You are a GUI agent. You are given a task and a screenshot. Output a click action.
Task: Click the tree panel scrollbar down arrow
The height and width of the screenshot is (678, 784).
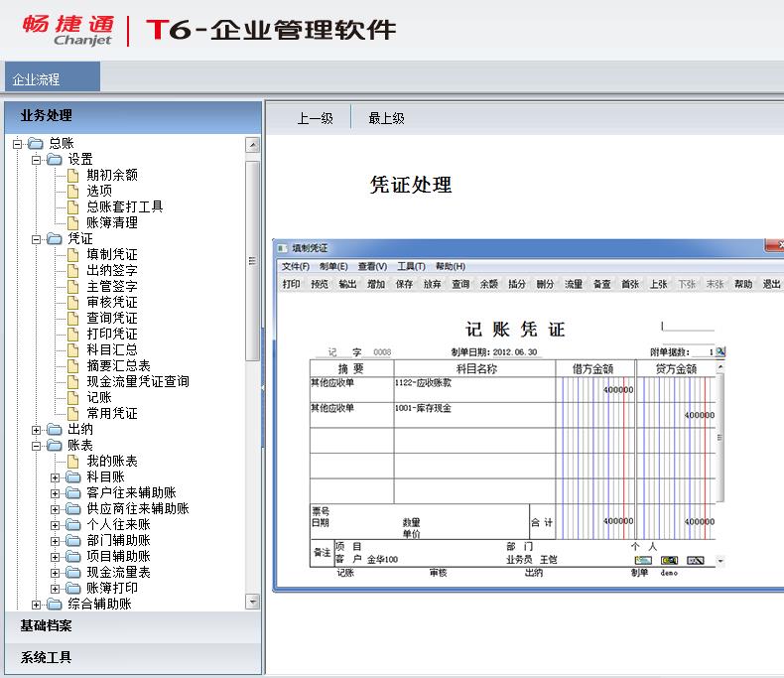(x=252, y=601)
